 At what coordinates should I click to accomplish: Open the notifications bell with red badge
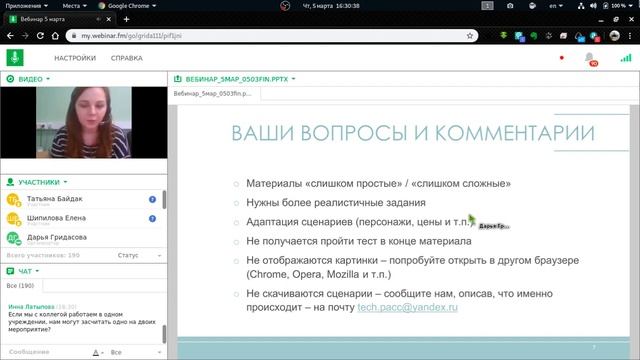click(590, 59)
